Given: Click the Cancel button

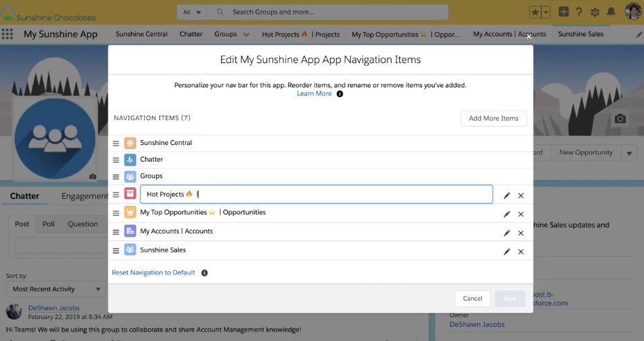Looking at the screenshot, I should 472,298.
